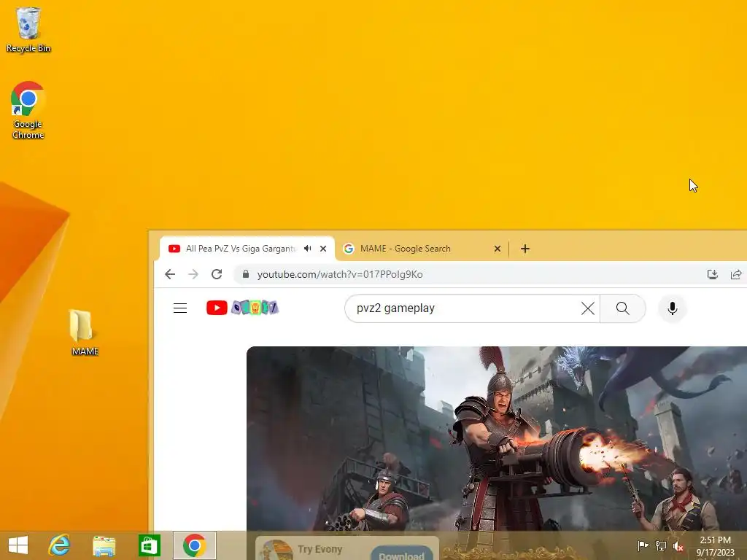Open File Explorer from the taskbar
747x560 pixels.
[104, 545]
